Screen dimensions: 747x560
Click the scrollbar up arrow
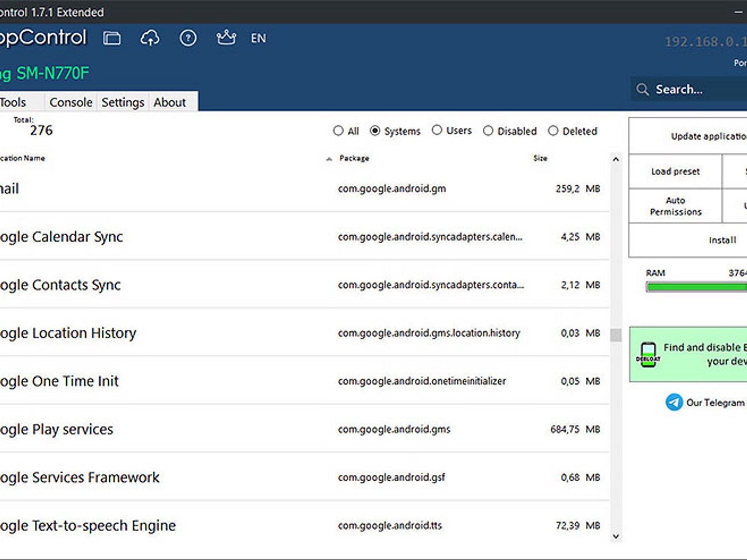[616, 159]
